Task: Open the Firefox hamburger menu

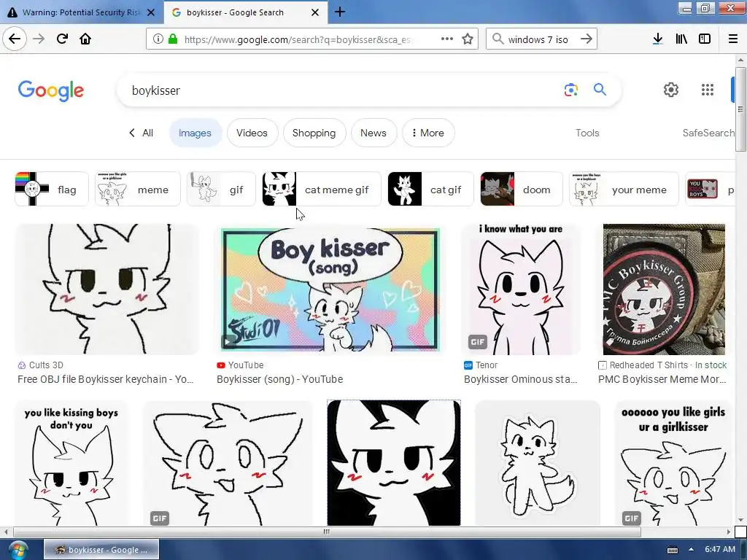Action: pyautogui.click(x=733, y=39)
